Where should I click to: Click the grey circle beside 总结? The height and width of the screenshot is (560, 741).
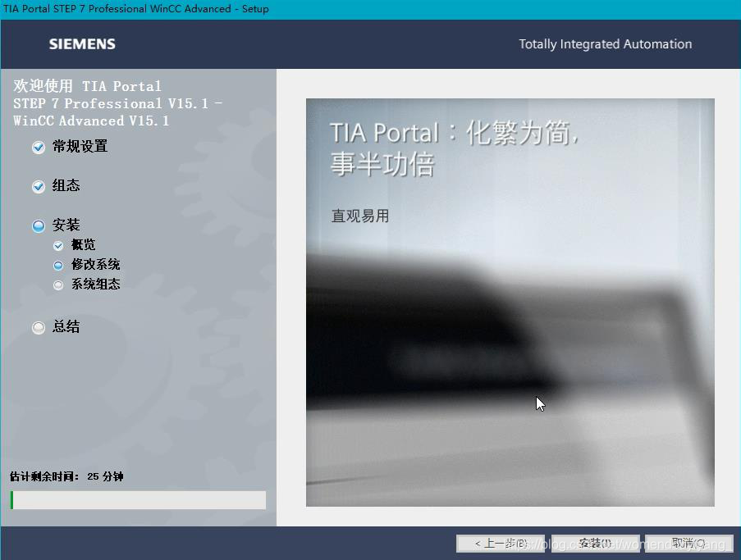[x=39, y=327]
